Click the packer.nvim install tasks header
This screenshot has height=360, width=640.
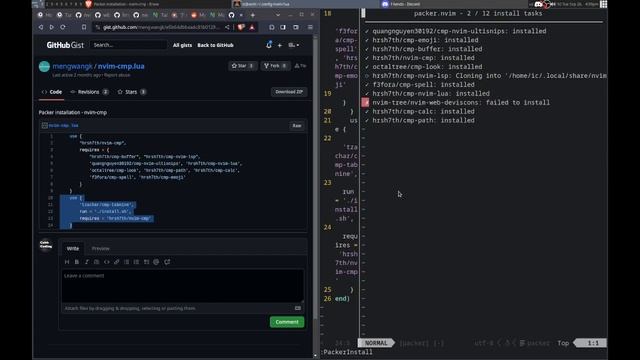point(478,13)
